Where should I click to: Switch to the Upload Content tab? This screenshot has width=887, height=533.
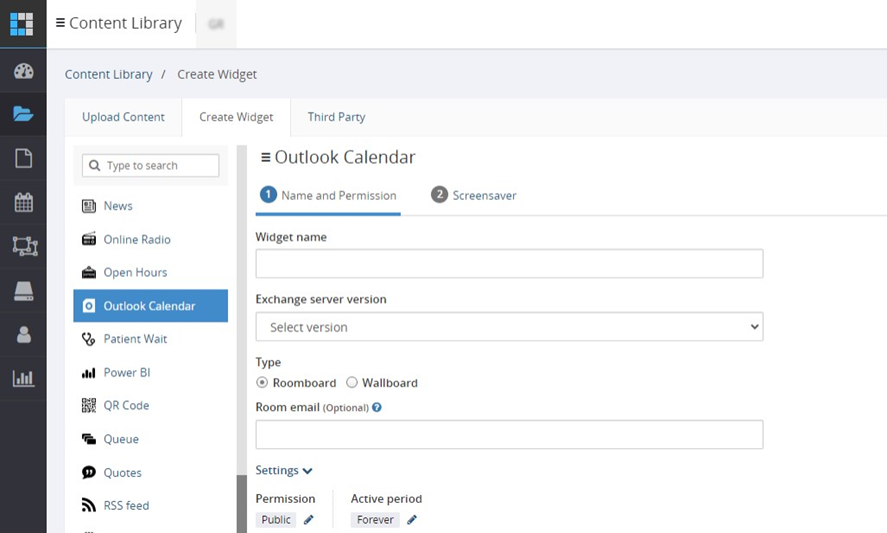pos(123,117)
